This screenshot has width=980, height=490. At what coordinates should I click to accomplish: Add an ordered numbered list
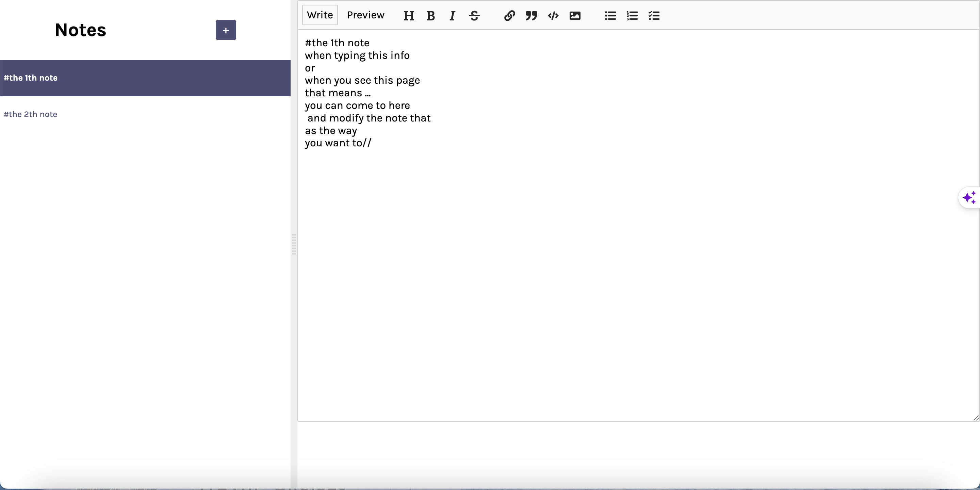pos(632,16)
